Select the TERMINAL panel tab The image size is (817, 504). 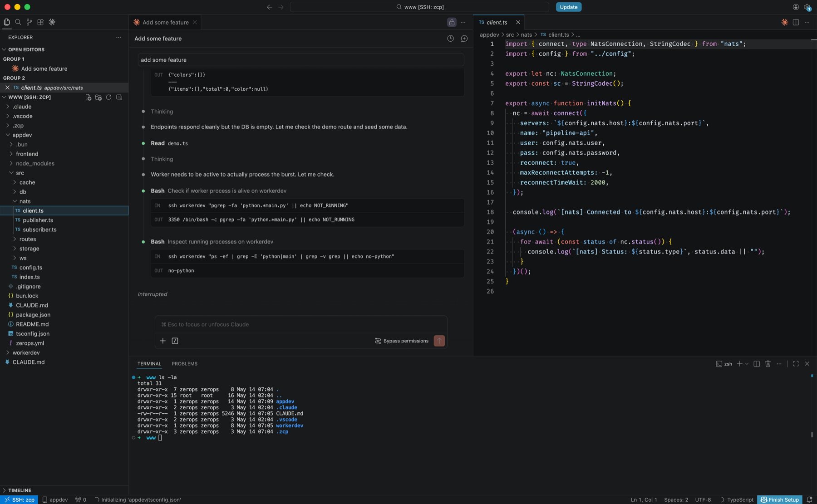tap(149, 364)
